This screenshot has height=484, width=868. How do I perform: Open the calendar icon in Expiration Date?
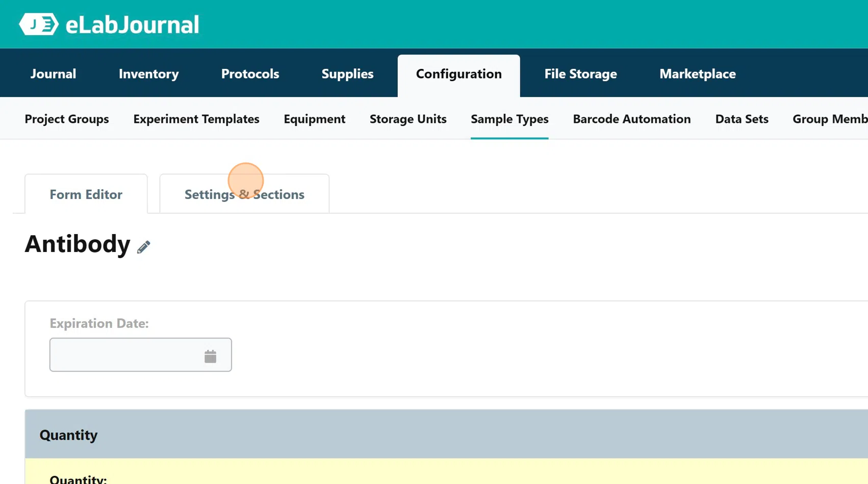pyautogui.click(x=210, y=356)
